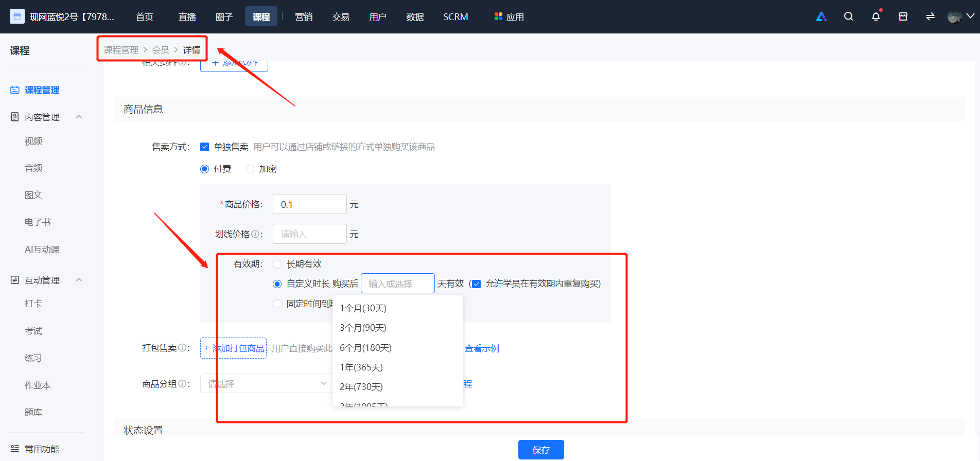This screenshot has height=461, width=980.
Task: Open 题库 in the sidebar
Action: coord(33,412)
